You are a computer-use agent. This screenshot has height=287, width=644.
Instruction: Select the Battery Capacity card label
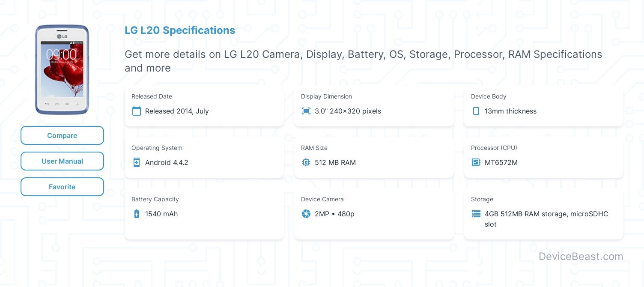155,199
